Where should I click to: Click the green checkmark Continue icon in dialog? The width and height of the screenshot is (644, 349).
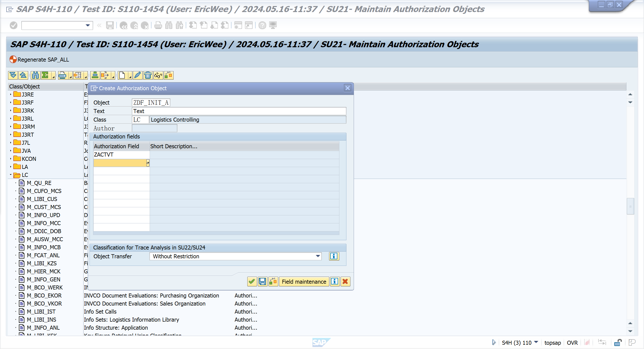(252, 282)
